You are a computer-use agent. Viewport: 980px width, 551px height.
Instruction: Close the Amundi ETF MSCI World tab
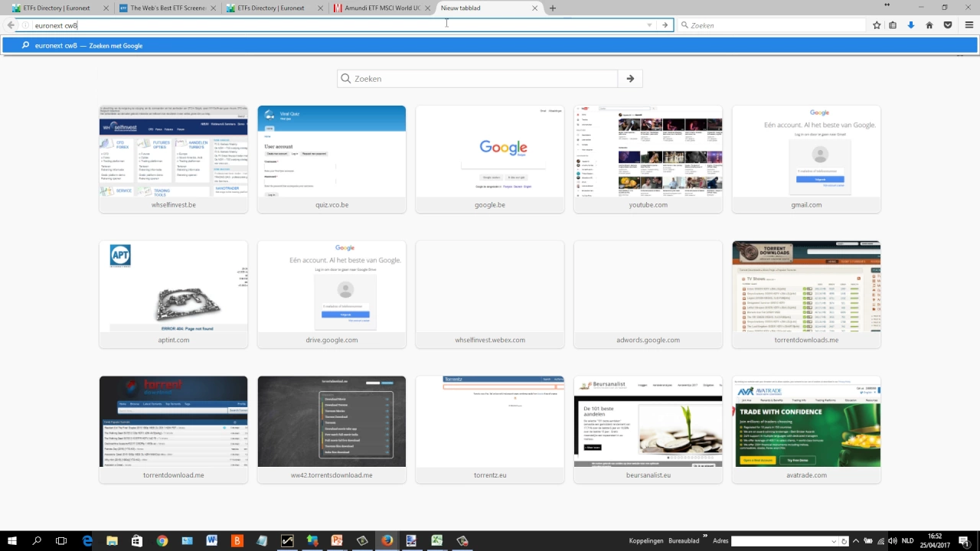click(x=426, y=8)
